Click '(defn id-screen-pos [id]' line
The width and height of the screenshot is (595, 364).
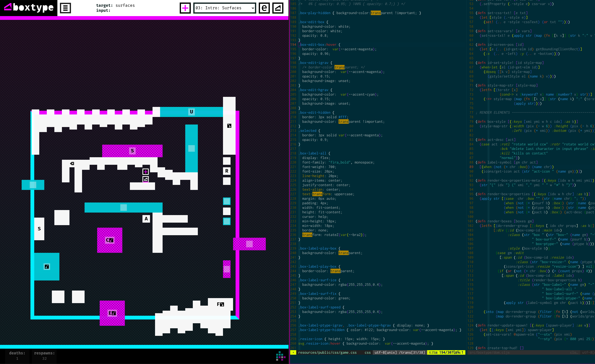tap(500, 45)
